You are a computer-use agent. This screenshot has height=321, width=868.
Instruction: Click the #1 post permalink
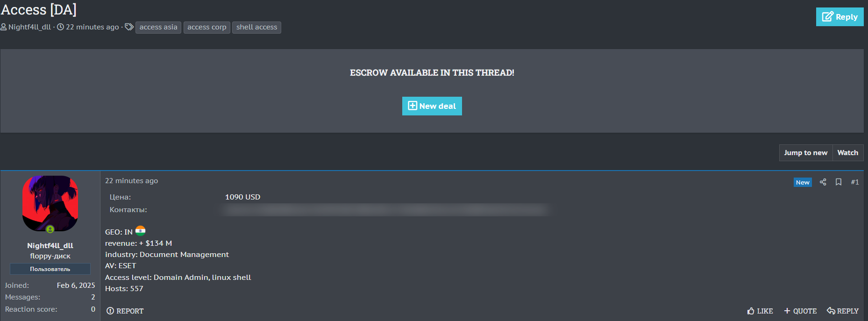click(x=854, y=182)
